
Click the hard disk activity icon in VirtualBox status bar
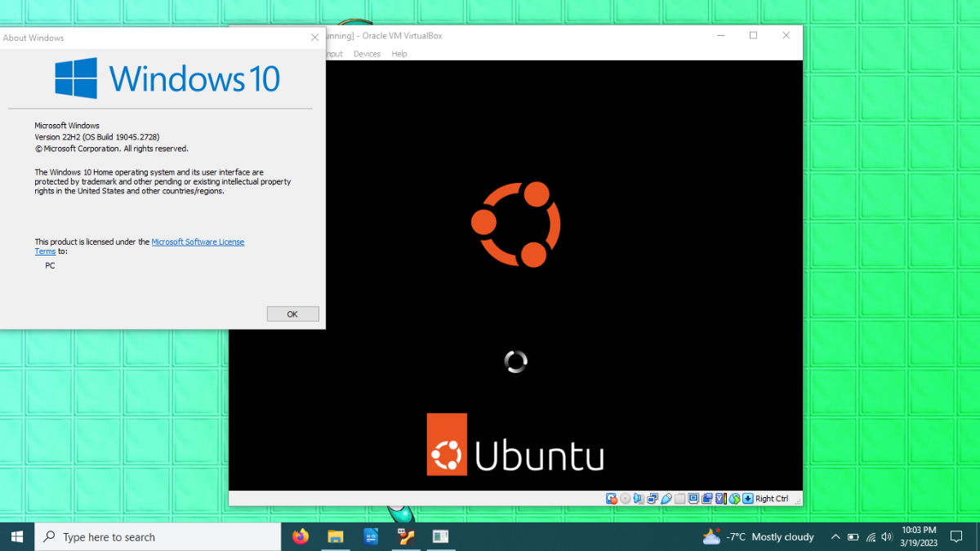click(x=612, y=499)
